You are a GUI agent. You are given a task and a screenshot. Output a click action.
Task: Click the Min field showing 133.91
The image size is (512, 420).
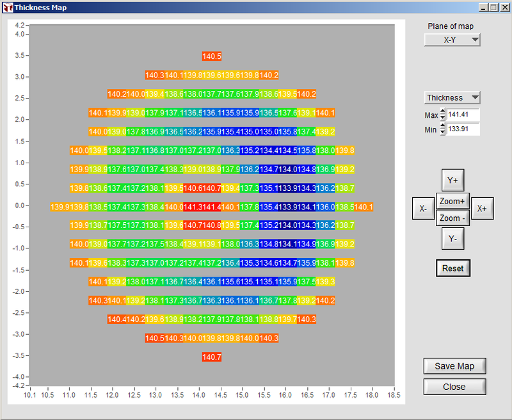pos(463,129)
